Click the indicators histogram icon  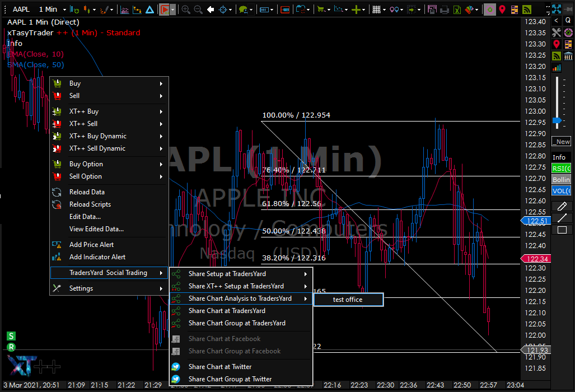[124, 10]
